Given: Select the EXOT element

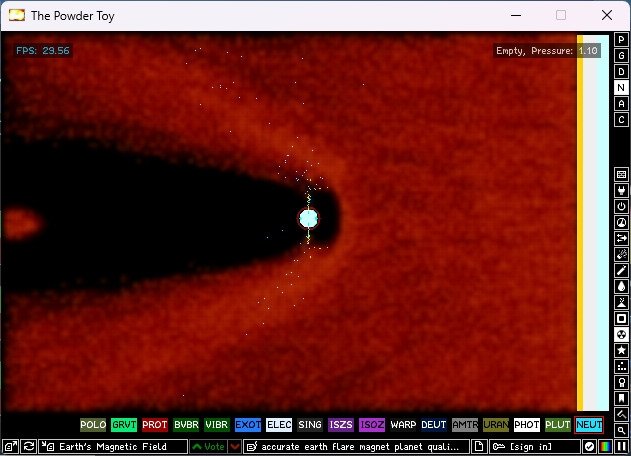Looking at the screenshot, I should tap(248, 425).
